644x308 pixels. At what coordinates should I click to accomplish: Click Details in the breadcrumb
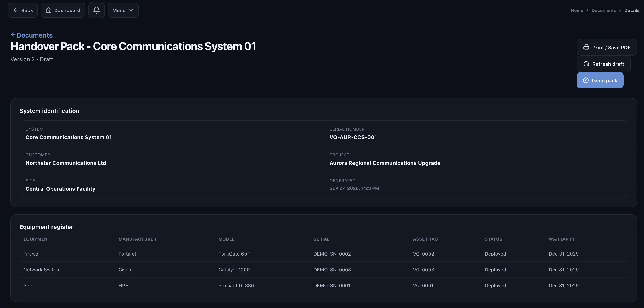click(632, 10)
